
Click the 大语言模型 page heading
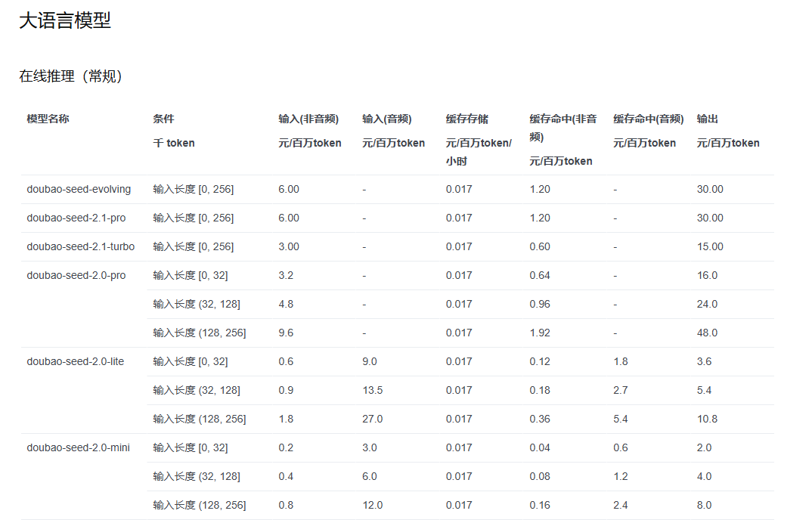point(65,20)
